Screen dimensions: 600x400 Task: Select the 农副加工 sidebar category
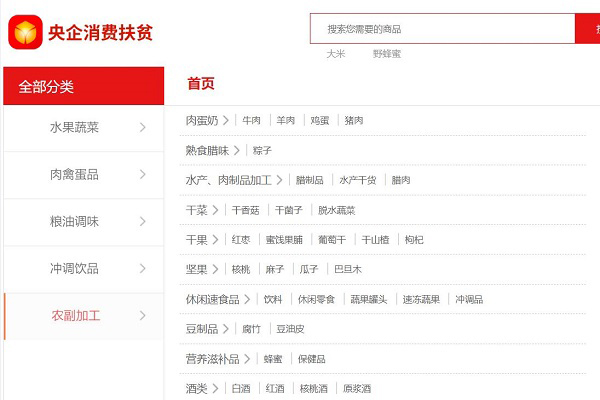[76, 315]
